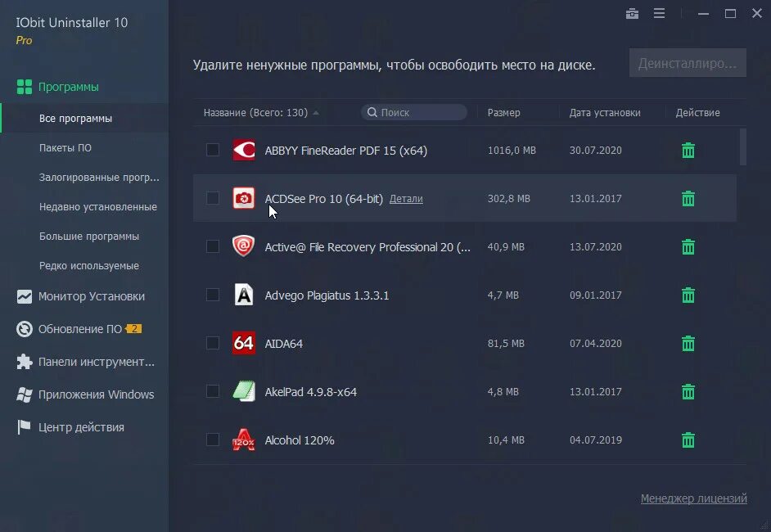Click the AkelPad green notepad icon
771x532 pixels.
pos(243,391)
